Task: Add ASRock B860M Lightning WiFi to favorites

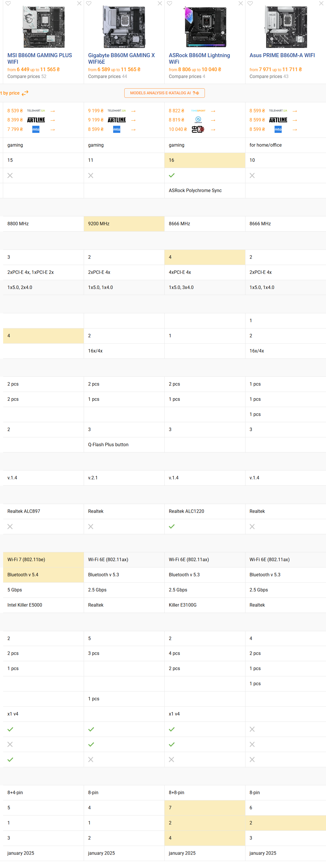Action: pyautogui.click(x=169, y=3)
